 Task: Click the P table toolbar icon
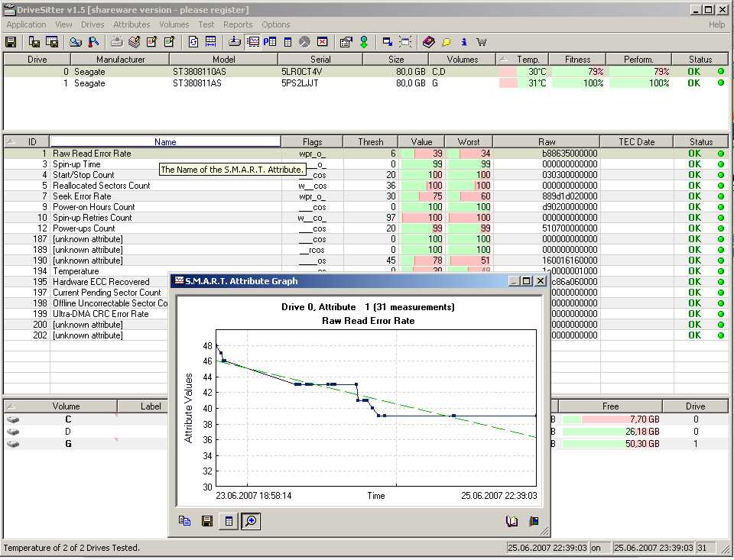click(x=270, y=42)
